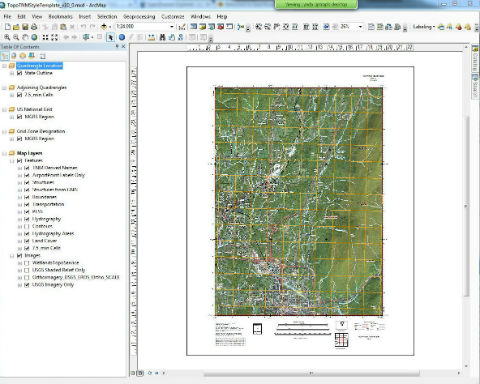
Task: Select the Map Layers data frame name
Action: coord(29,153)
